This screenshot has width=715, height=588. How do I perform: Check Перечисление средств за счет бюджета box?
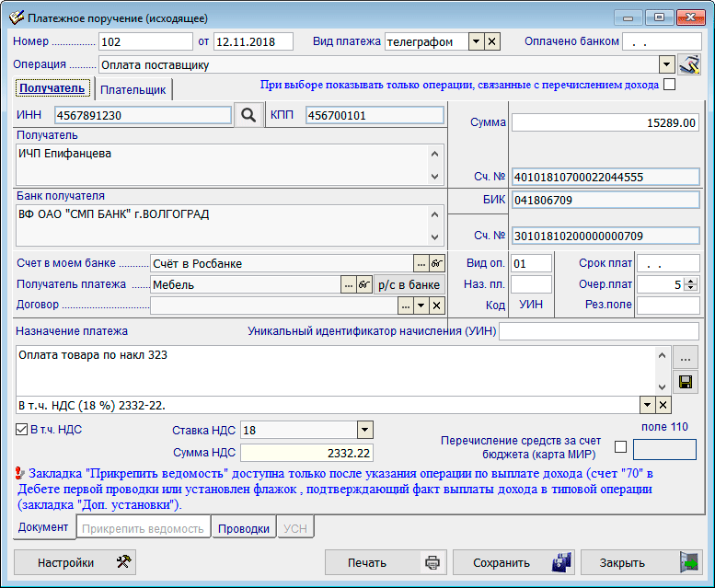pyautogui.click(x=620, y=446)
